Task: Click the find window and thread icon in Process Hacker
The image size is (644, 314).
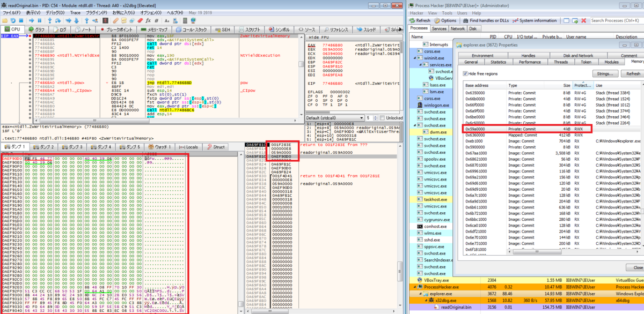Action: pyautogui.click(x=575, y=20)
